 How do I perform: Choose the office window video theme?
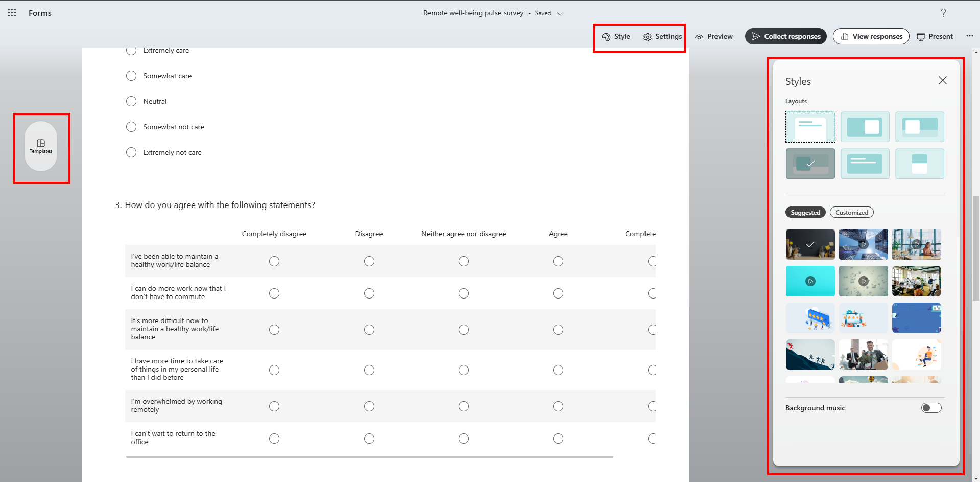coord(917,244)
